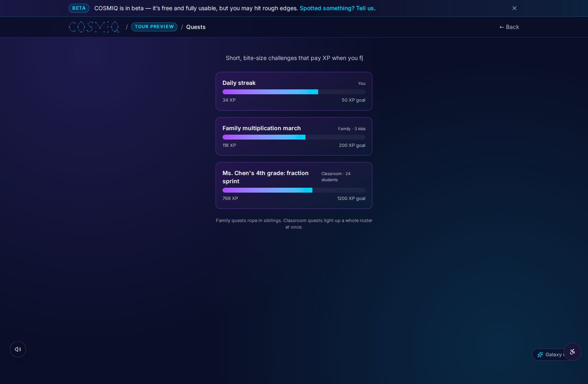Click the sparkle icon on the Galaxy pill
The image size is (588, 384).
pos(540,355)
